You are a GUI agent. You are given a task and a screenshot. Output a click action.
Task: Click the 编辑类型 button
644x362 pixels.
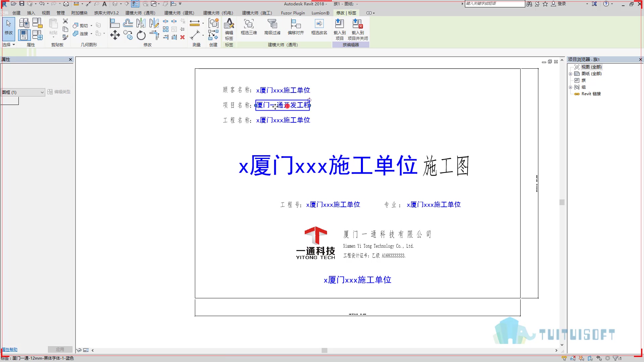pyautogui.click(x=59, y=92)
